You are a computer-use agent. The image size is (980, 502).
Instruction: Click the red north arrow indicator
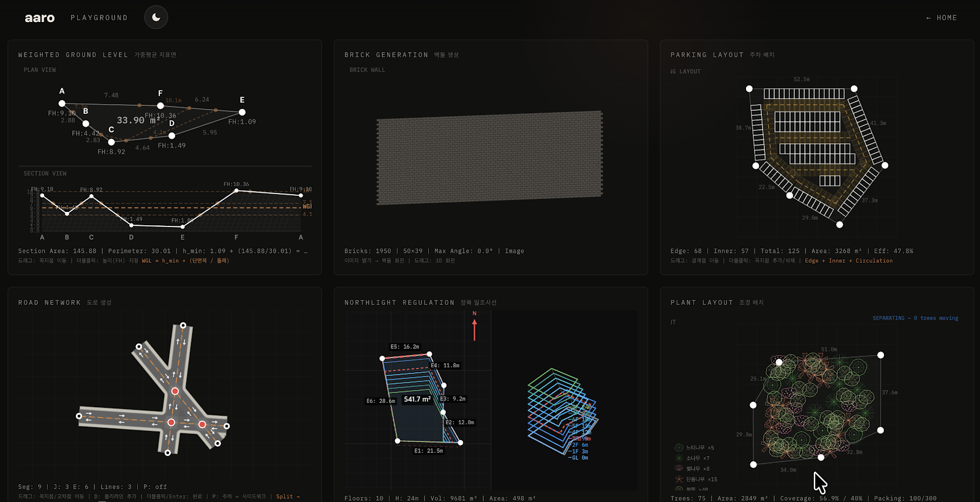click(474, 326)
